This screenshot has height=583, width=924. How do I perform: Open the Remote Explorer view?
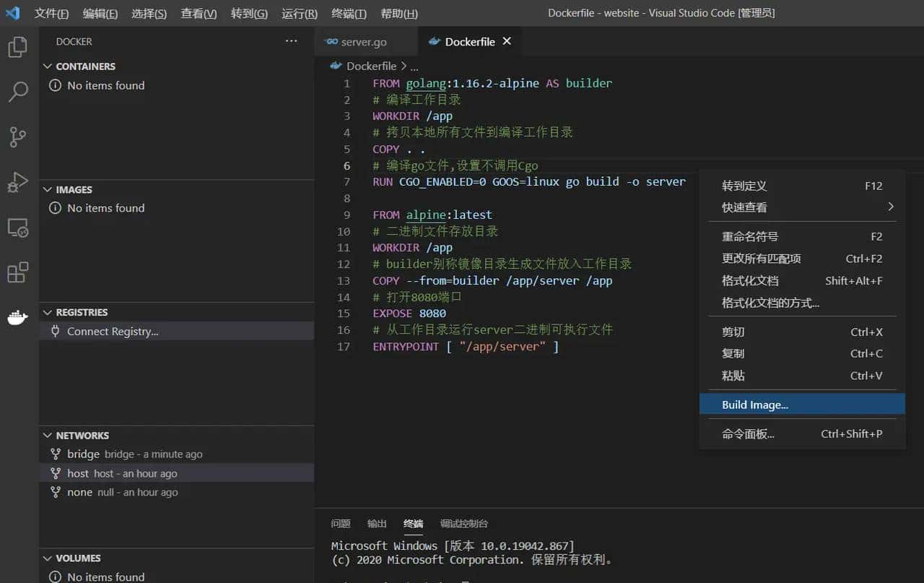point(17,228)
